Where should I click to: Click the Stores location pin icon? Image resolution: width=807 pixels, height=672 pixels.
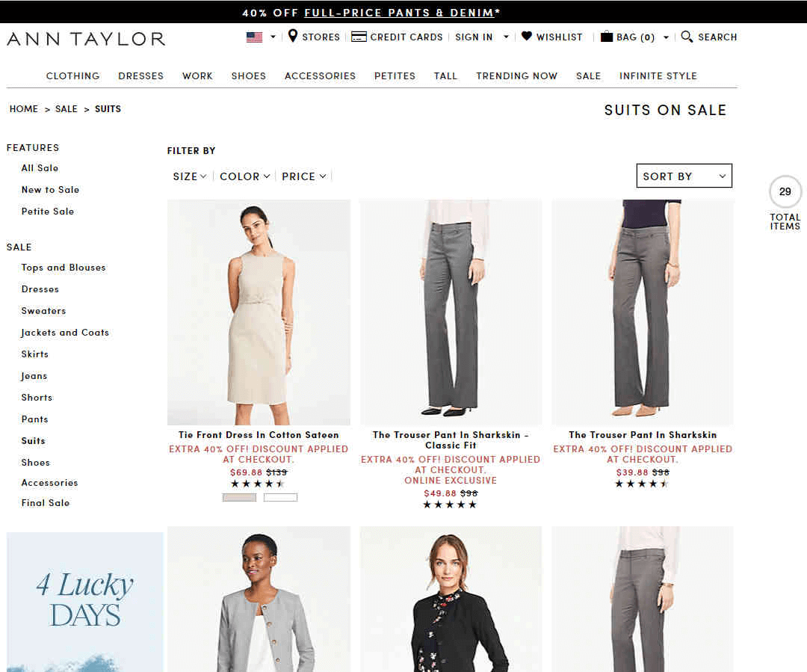293,36
